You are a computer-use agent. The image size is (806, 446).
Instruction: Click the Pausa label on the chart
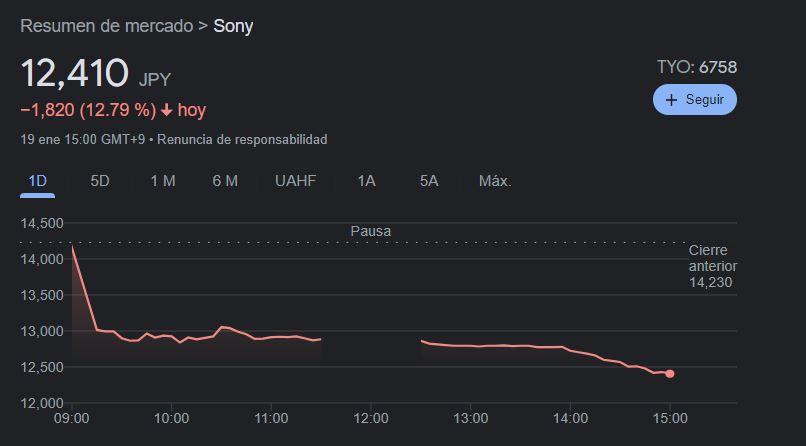click(x=371, y=231)
